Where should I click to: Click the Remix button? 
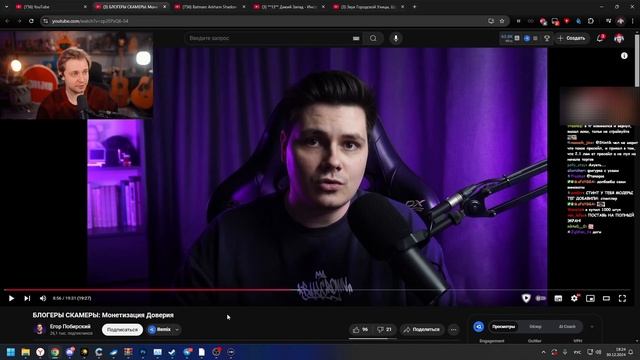160,329
